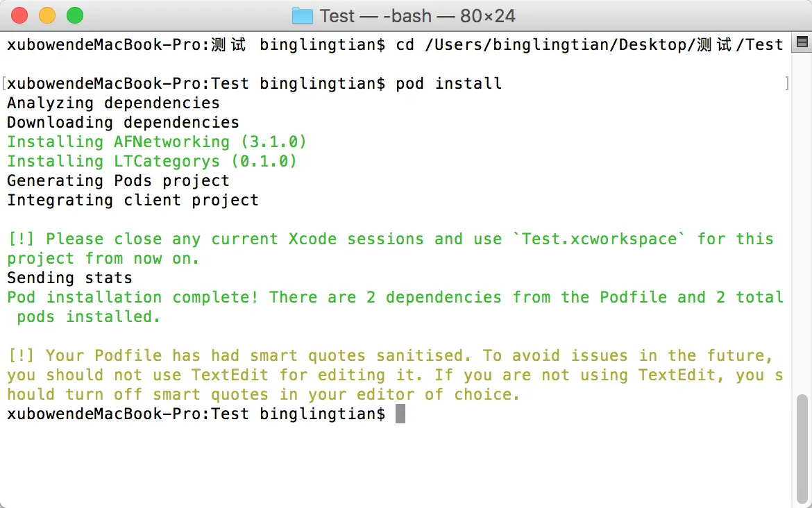Image resolution: width=812 pixels, height=508 pixels.
Task: Click the window title text 'Test — -bash — 80×24'
Action: coord(417,16)
